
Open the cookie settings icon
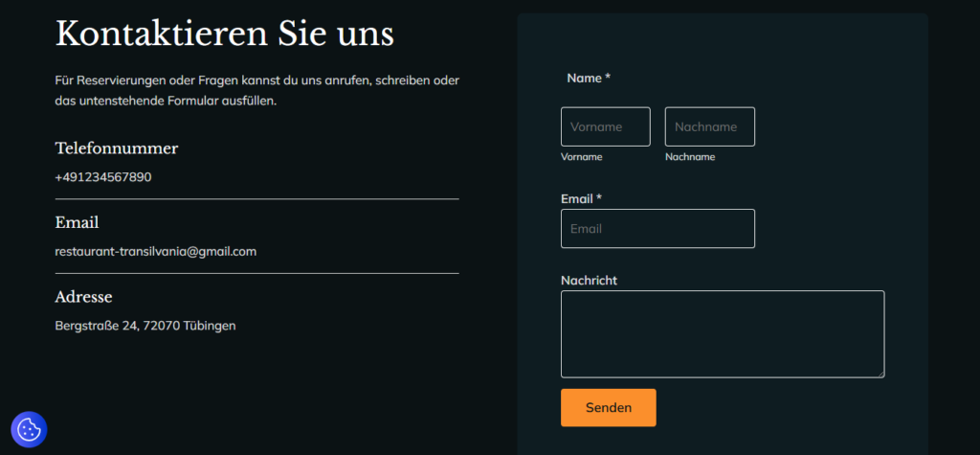[29, 429]
